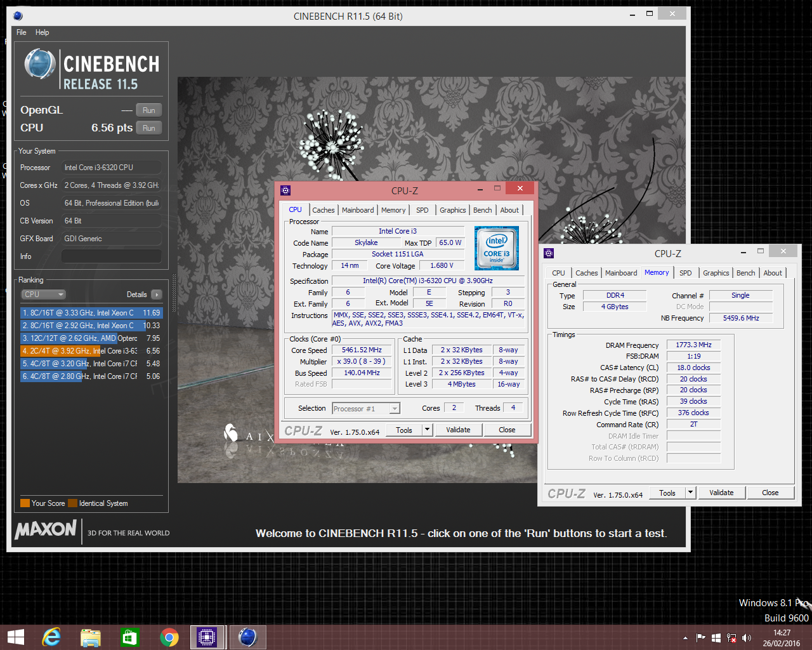Open Tools dropdown arrow in Memory window

tap(691, 493)
